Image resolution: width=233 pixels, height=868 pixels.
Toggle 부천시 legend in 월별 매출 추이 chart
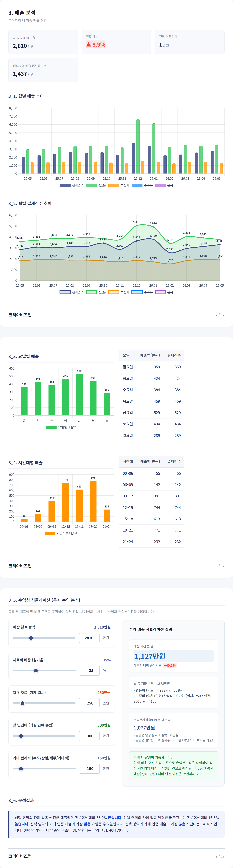click(x=119, y=185)
